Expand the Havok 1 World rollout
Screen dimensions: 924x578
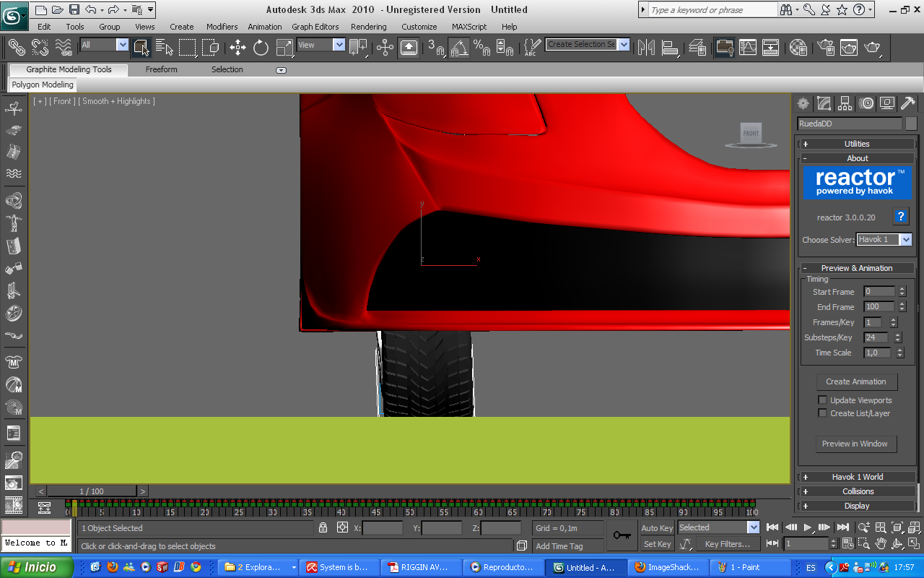pos(857,477)
